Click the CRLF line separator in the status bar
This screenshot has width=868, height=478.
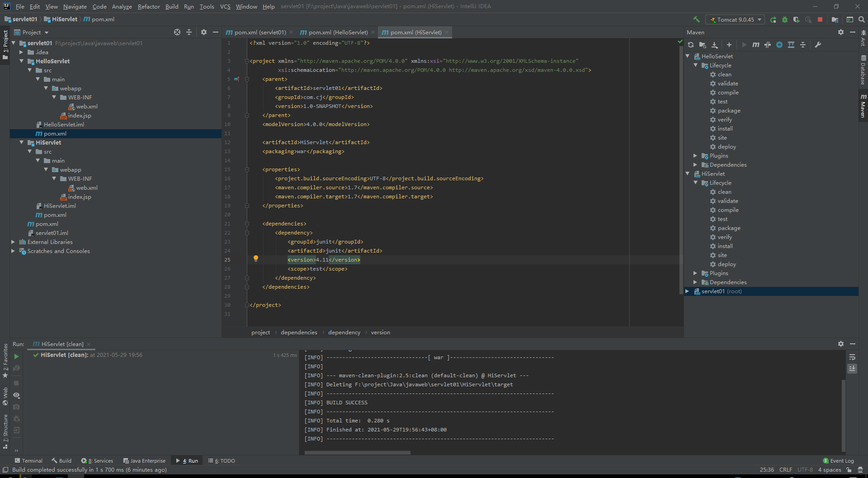786,469
